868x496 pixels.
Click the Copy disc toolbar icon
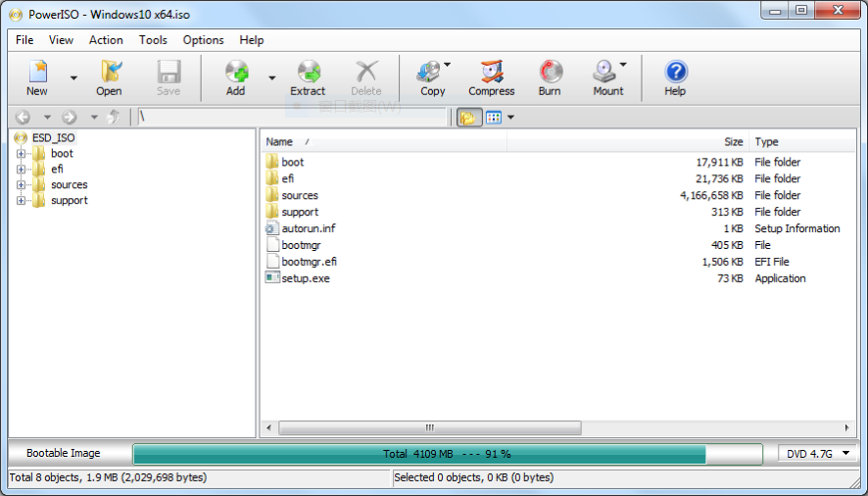click(429, 72)
